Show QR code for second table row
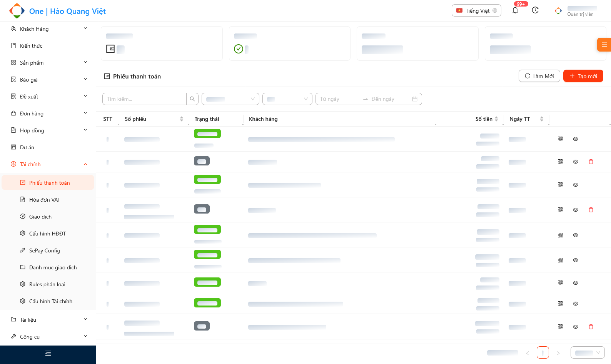 coord(560,162)
